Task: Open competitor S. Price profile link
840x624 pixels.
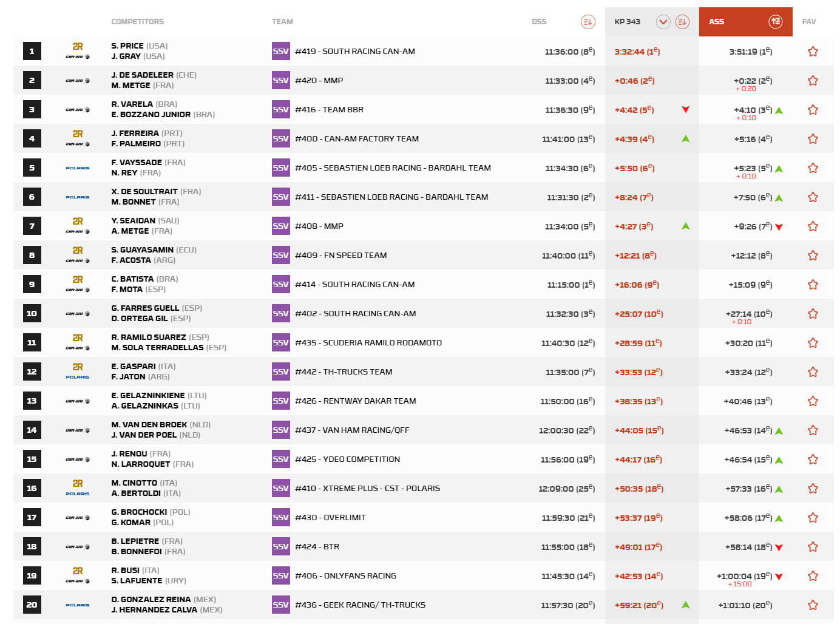Action: pyautogui.click(x=127, y=46)
